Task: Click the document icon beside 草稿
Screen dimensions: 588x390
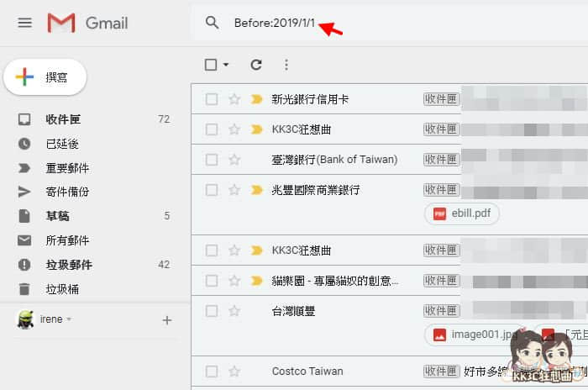Action: 24,216
